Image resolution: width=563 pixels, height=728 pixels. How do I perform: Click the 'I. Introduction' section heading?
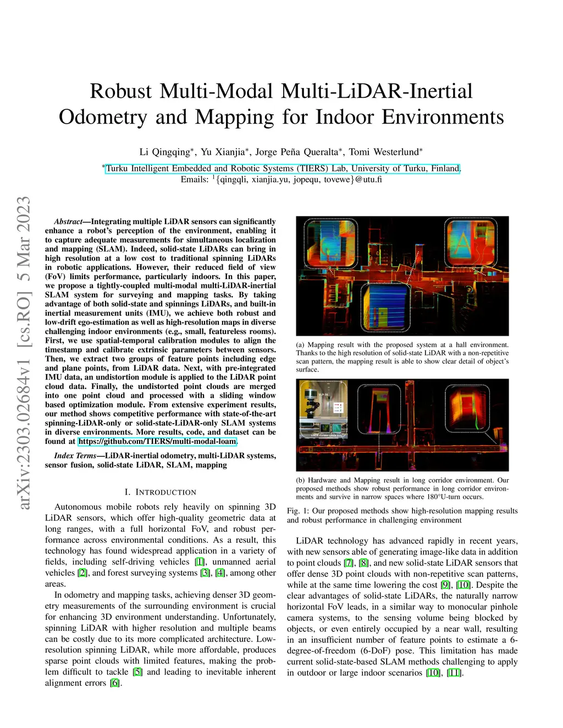161,492
